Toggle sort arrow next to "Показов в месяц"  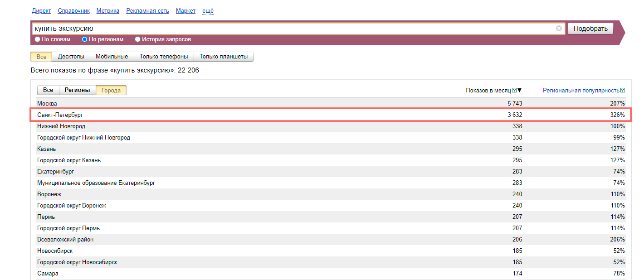pyautogui.click(x=520, y=90)
